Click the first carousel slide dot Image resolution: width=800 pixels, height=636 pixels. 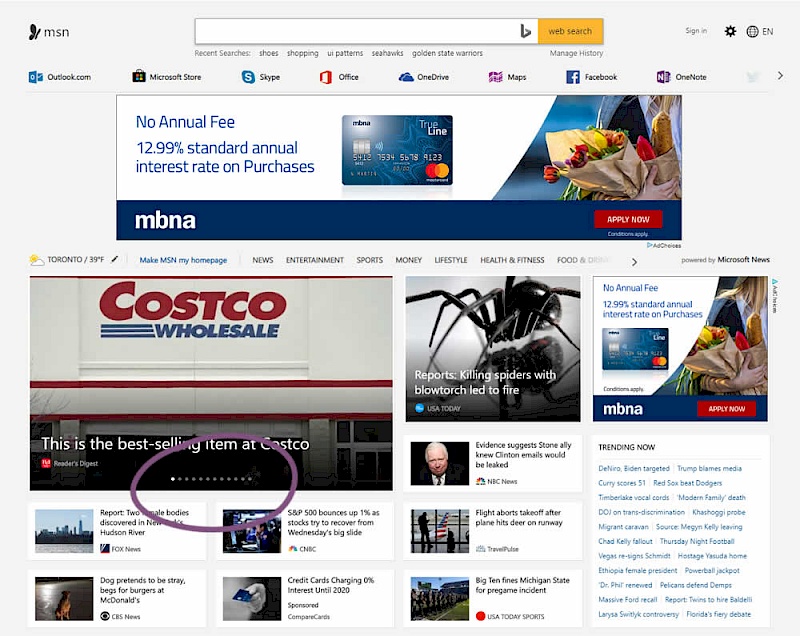click(173, 479)
